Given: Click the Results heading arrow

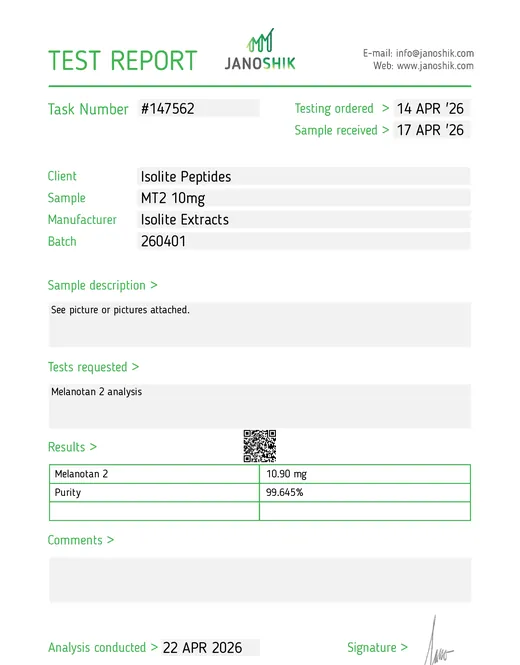Looking at the screenshot, I should [93, 447].
